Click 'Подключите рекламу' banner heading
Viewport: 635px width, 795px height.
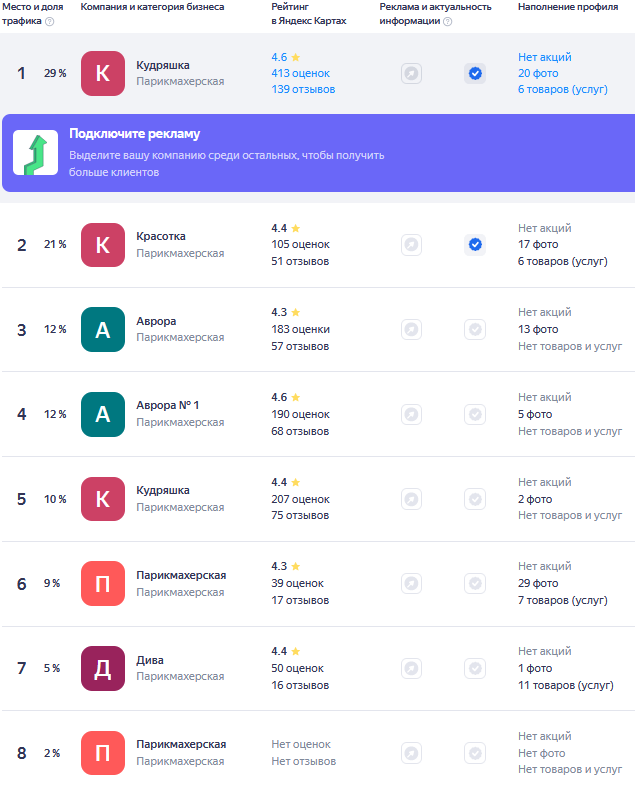(134, 134)
